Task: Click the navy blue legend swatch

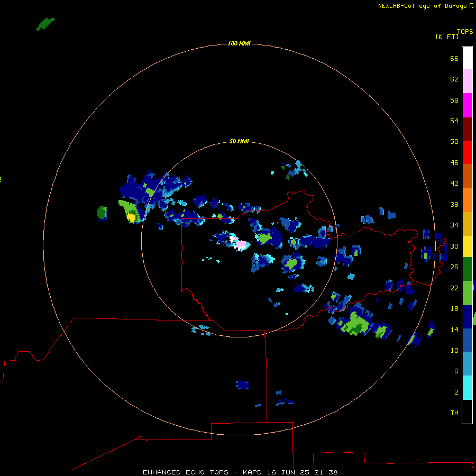Action: (x=467, y=317)
